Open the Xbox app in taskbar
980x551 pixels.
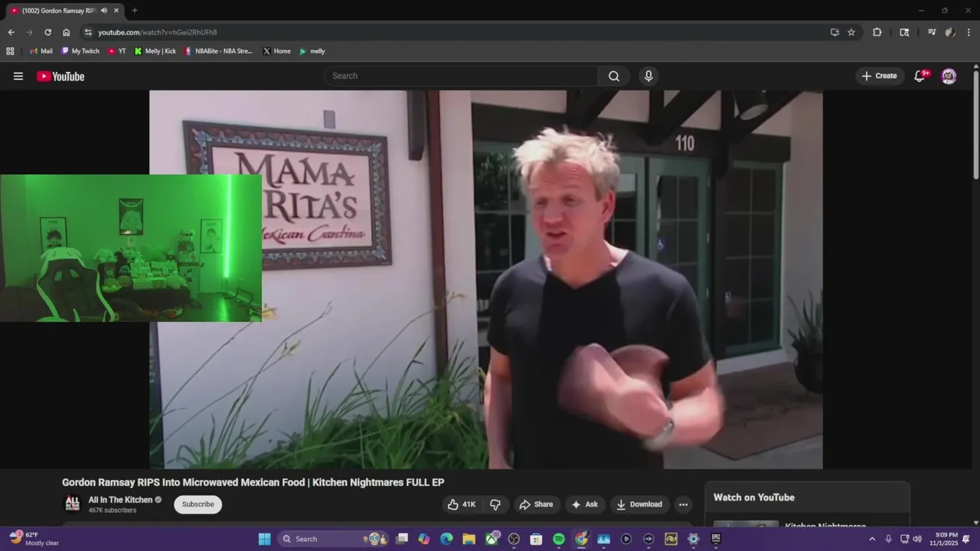click(492, 539)
